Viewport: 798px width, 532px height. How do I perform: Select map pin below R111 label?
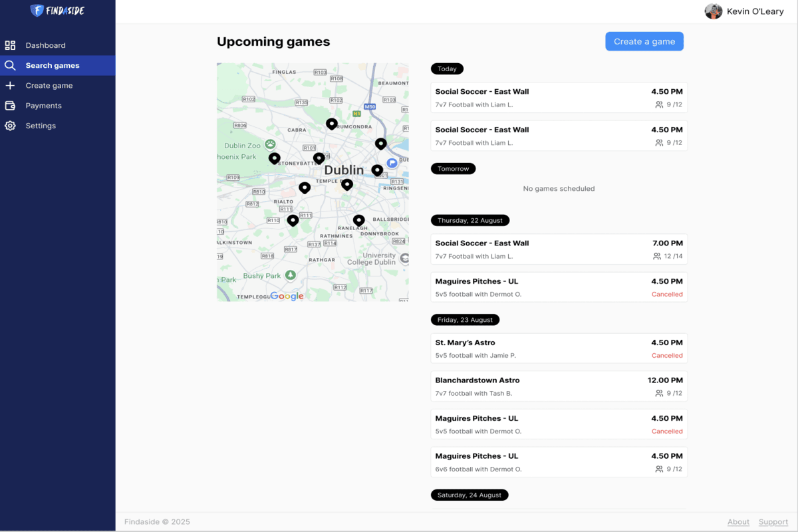293,220
